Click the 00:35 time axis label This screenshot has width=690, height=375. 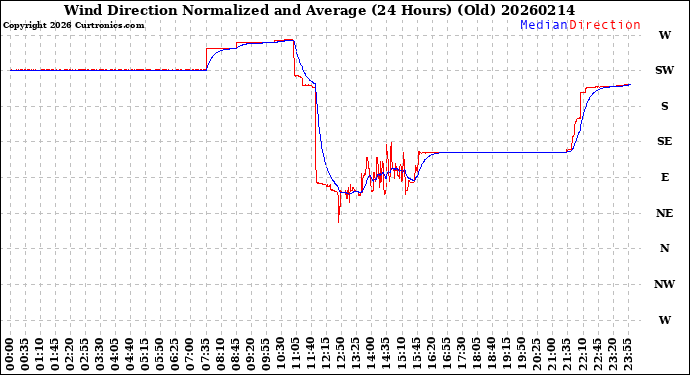[25, 355]
